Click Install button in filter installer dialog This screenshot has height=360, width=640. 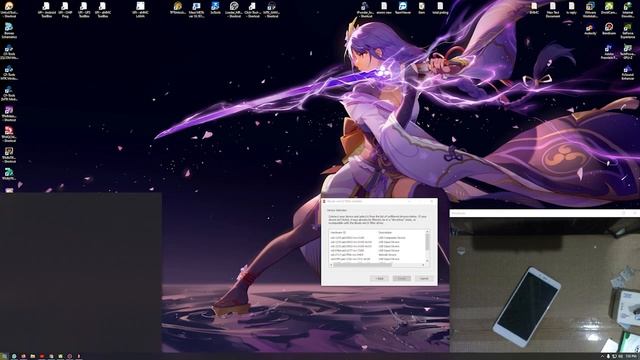coord(402,278)
